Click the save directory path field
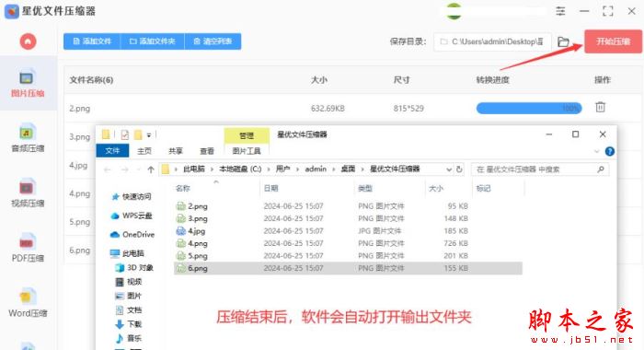Screen dimensions: 644x350 click(492, 41)
